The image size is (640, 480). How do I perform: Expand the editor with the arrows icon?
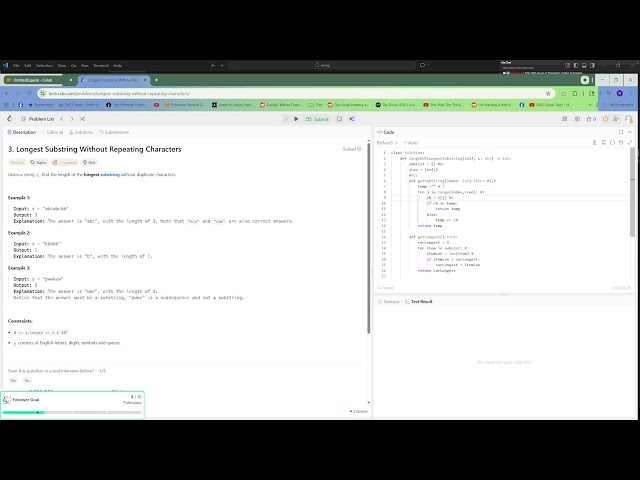point(630,143)
